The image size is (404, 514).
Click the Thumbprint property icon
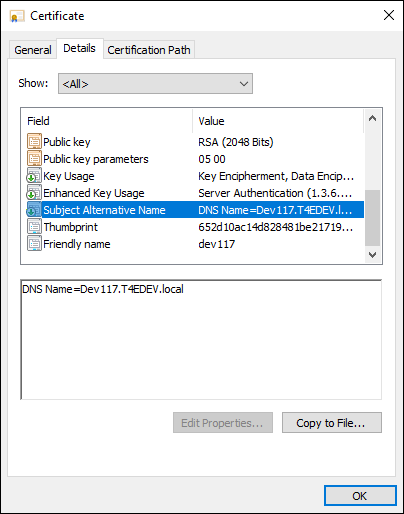[x=34, y=226]
